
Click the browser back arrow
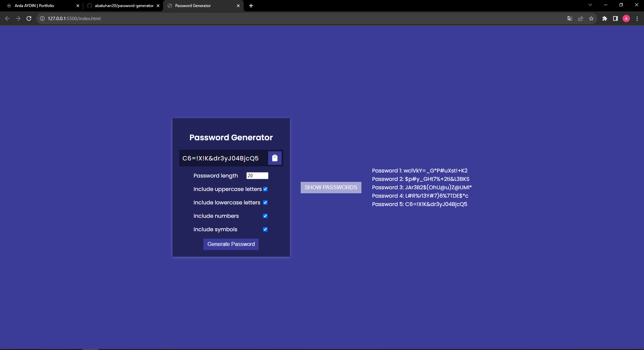point(7,18)
